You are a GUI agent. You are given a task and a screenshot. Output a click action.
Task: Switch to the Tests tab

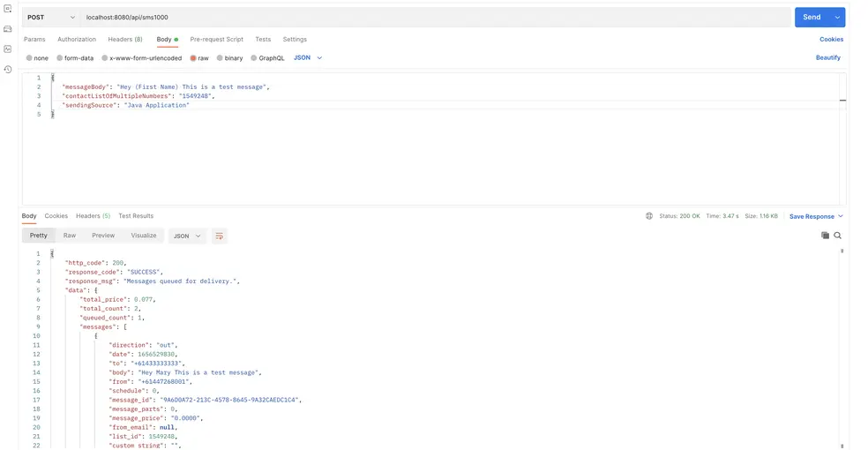pyautogui.click(x=263, y=40)
